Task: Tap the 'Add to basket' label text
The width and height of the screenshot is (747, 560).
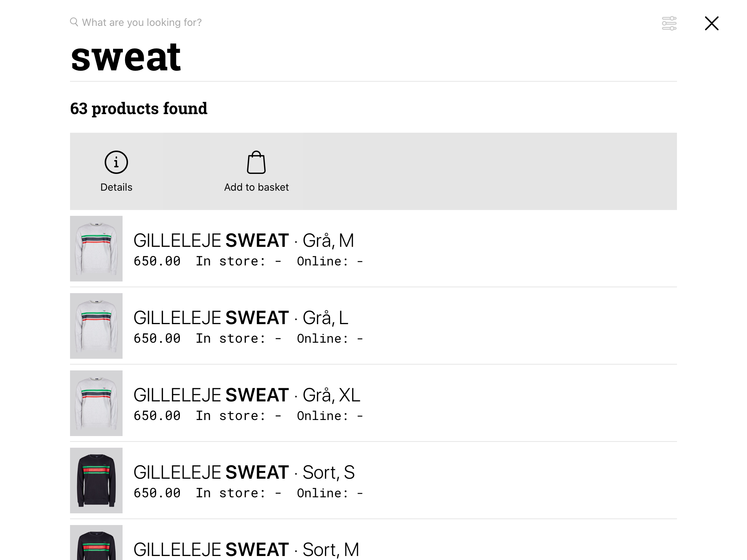Action: click(x=256, y=187)
